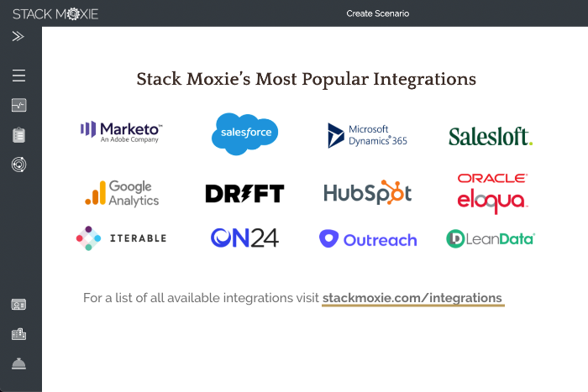Open the ID card icon in sidebar

18,305
